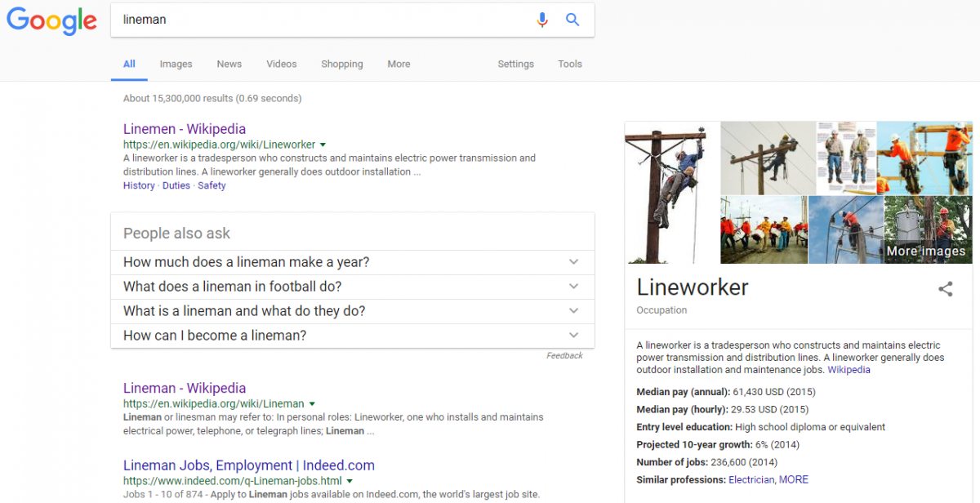Open search Settings menu
This screenshot has height=503, width=980.
tap(515, 64)
